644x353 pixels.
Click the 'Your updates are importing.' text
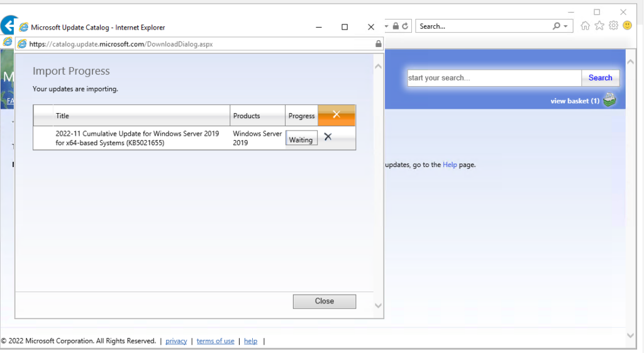[75, 89]
